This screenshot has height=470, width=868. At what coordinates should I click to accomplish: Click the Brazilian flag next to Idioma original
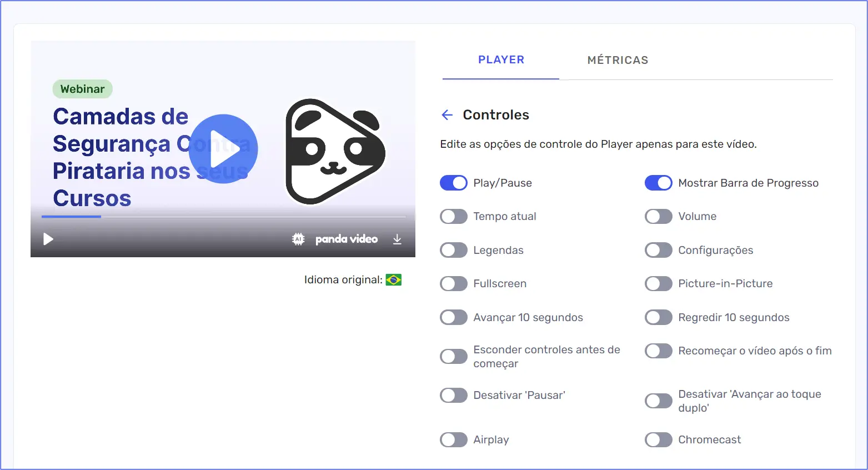[x=394, y=279]
